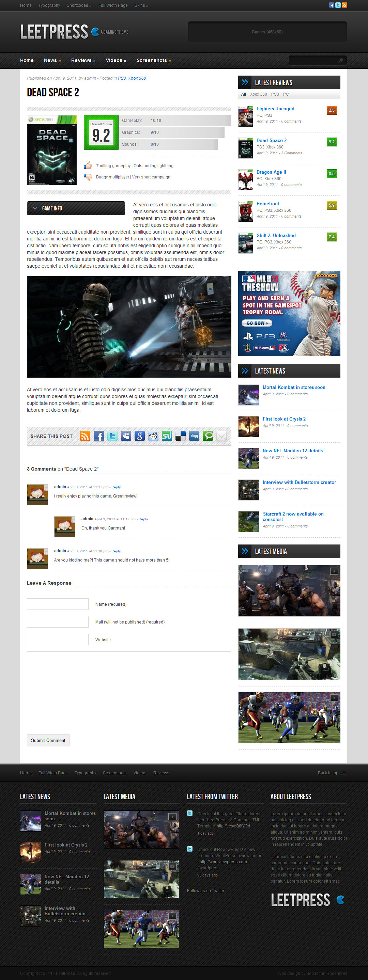Click the play icon on the sidebar Batman media thumbnail

pos(334,571)
